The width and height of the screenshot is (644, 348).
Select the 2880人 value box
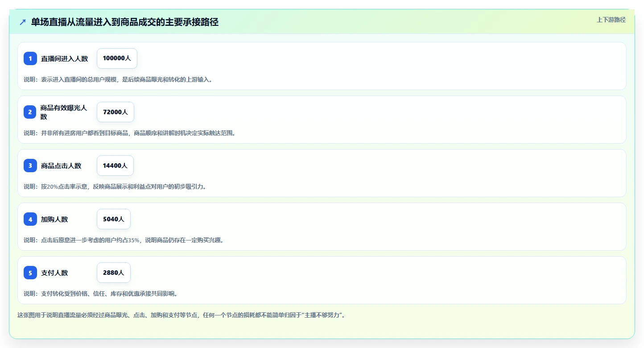pyautogui.click(x=114, y=273)
